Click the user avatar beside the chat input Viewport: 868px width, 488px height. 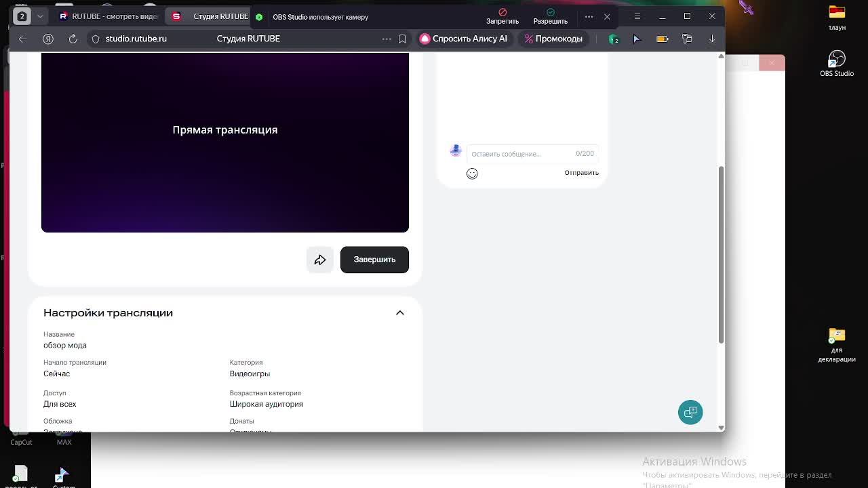[456, 150]
